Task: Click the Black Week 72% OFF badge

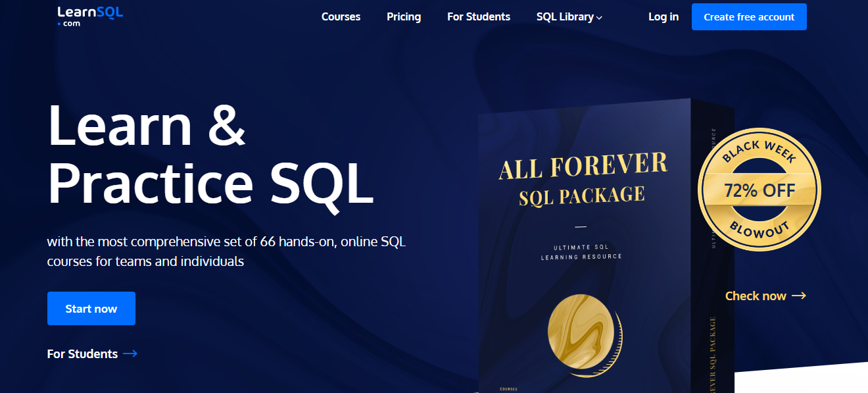Action: [759, 190]
